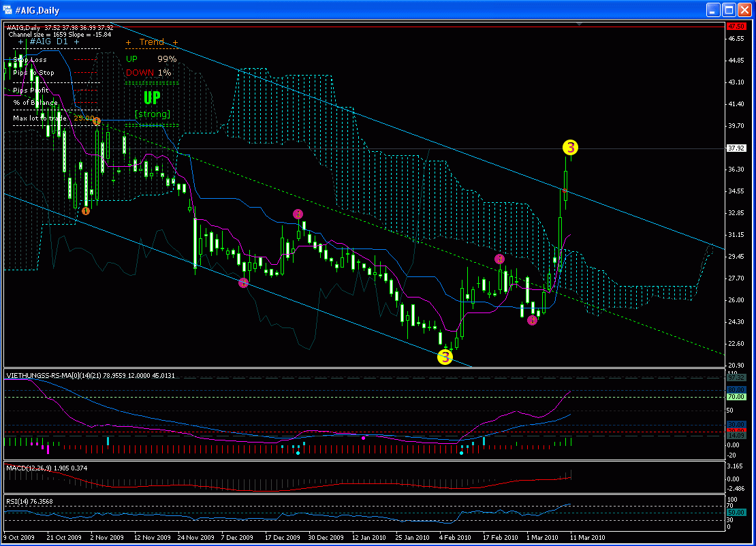Image resolution: width=756 pixels, height=546 pixels.
Task: Click the red DOWN 1% trend reading
Action: 148,73
